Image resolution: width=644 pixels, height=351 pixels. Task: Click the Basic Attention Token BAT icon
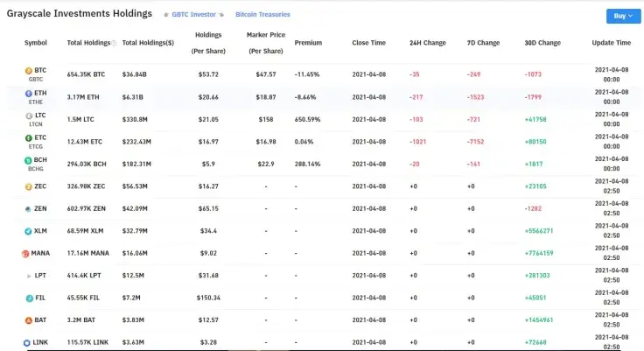pos(28,320)
